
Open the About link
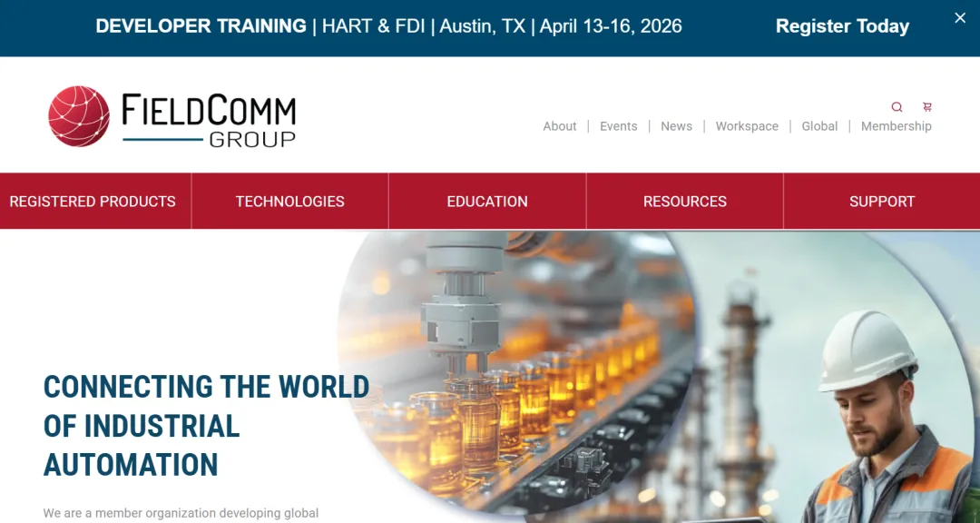[559, 126]
